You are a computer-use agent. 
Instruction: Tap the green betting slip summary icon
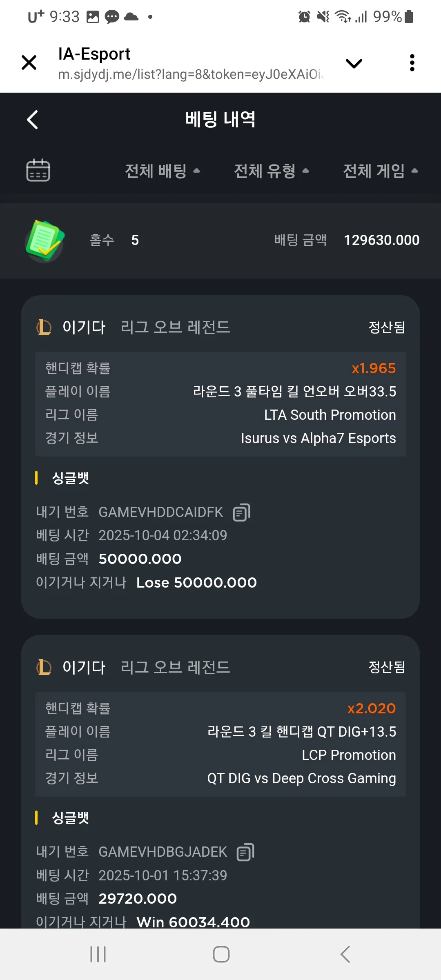coord(45,241)
